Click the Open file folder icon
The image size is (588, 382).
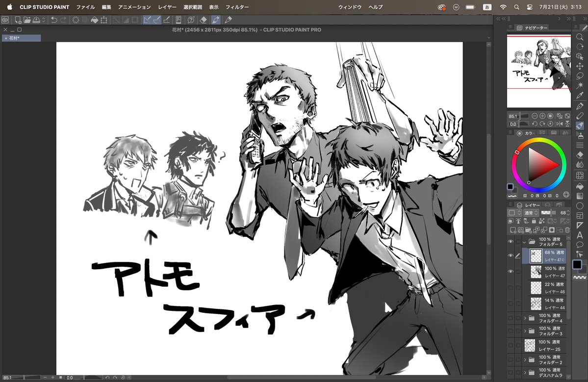pyautogui.click(x=27, y=20)
